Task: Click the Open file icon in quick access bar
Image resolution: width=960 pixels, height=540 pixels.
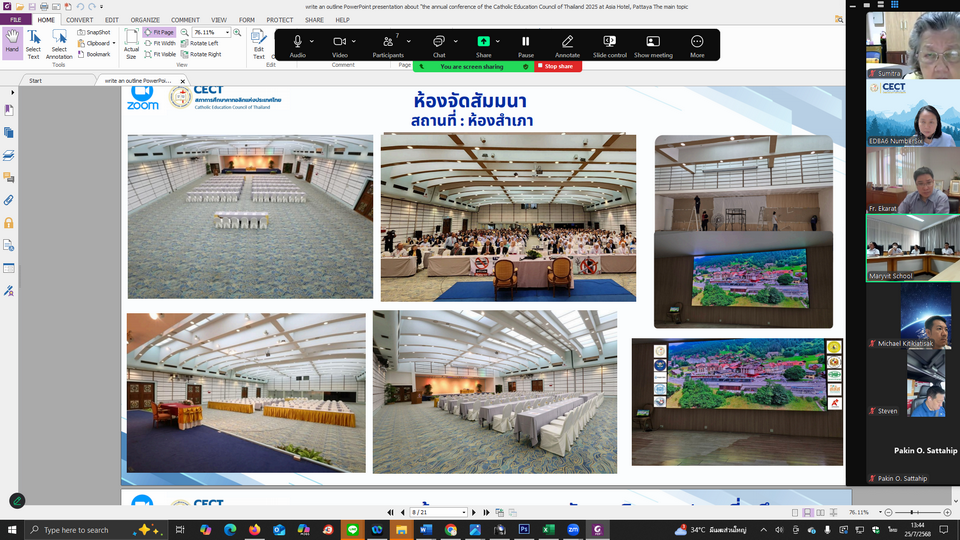Action: point(20,6)
